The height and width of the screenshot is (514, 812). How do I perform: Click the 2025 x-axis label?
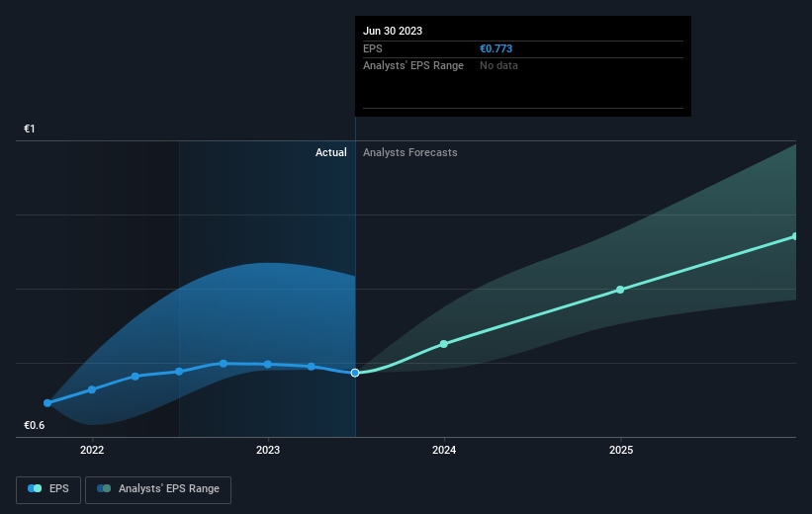tap(621, 450)
